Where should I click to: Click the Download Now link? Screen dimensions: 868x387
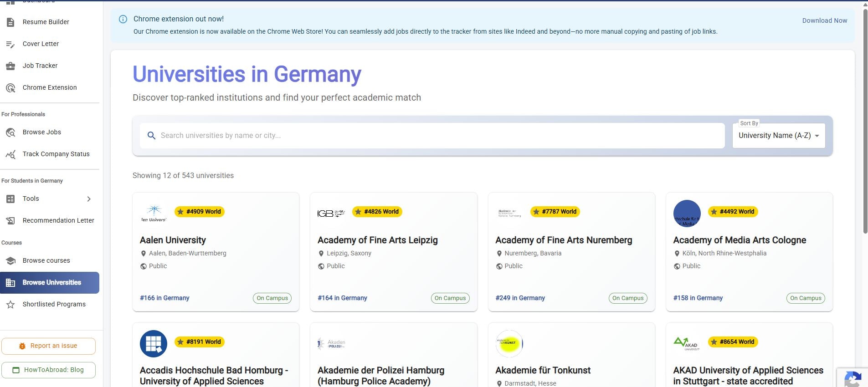(825, 20)
